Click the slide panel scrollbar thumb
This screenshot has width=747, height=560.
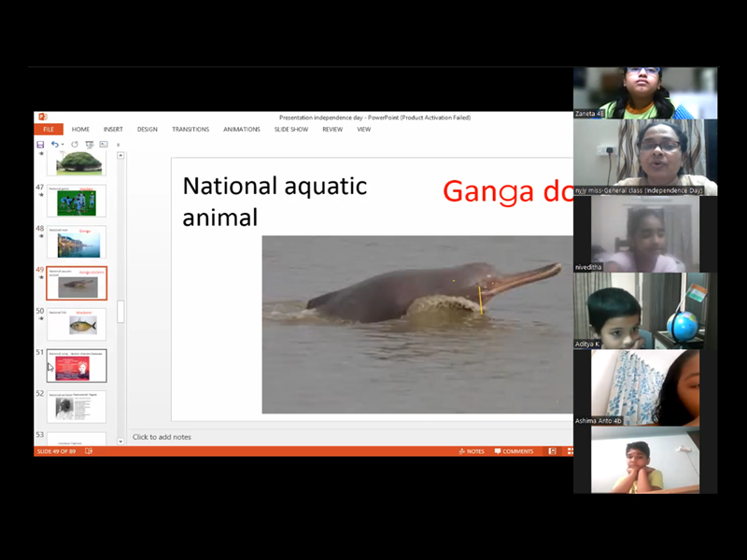click(x=120, y=313)
